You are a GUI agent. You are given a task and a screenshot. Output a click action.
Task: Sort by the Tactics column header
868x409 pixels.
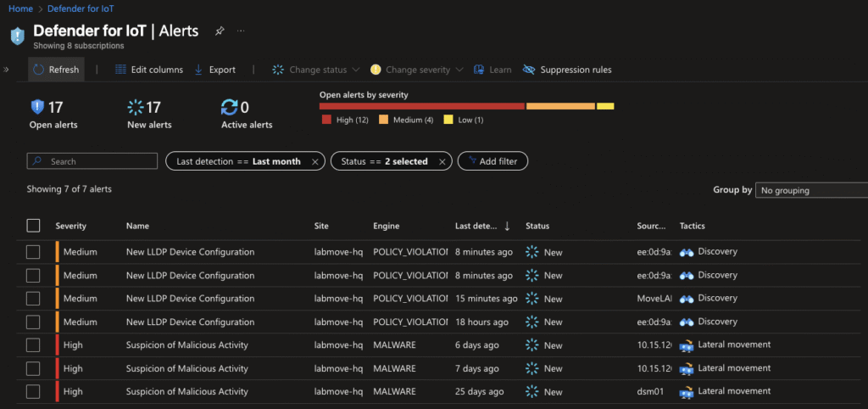pyautogui.click(x=692, y=226)
